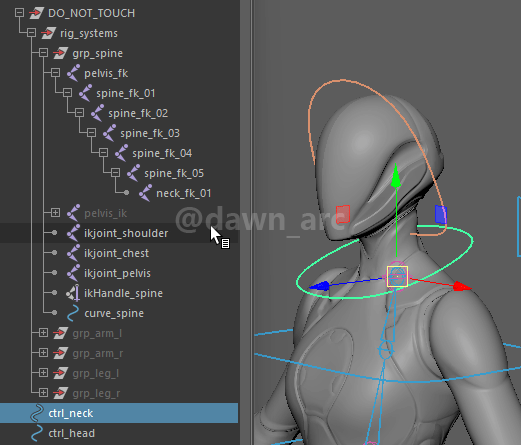Click the blue square head control
The width and height of the screenshot is (521, 445).
point(441,214)
